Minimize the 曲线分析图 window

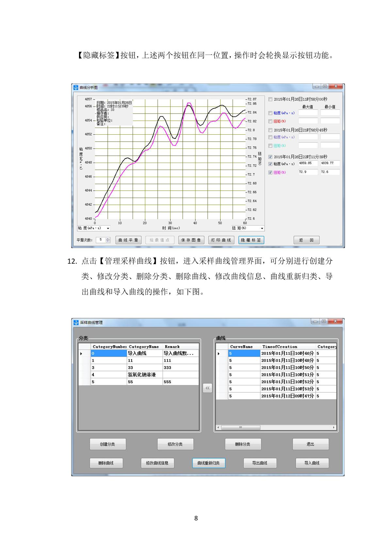point(317,87)
